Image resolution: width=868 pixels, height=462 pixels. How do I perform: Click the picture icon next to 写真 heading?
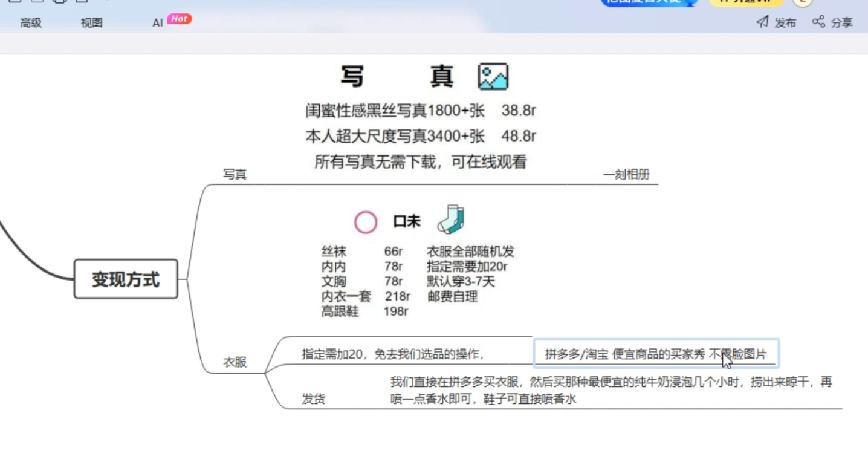(493, 77)
